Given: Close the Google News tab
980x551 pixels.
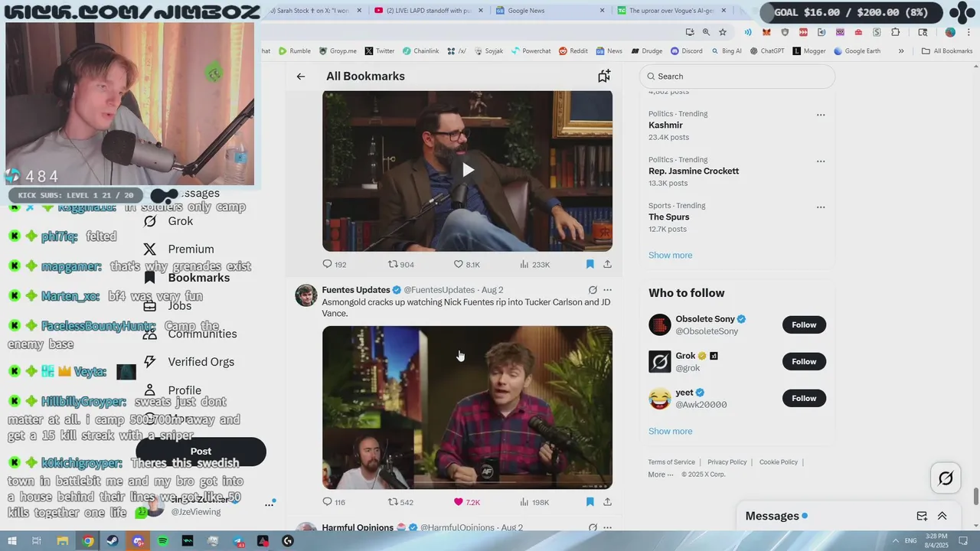Looking at the screenshot, I should click(602, 11).
